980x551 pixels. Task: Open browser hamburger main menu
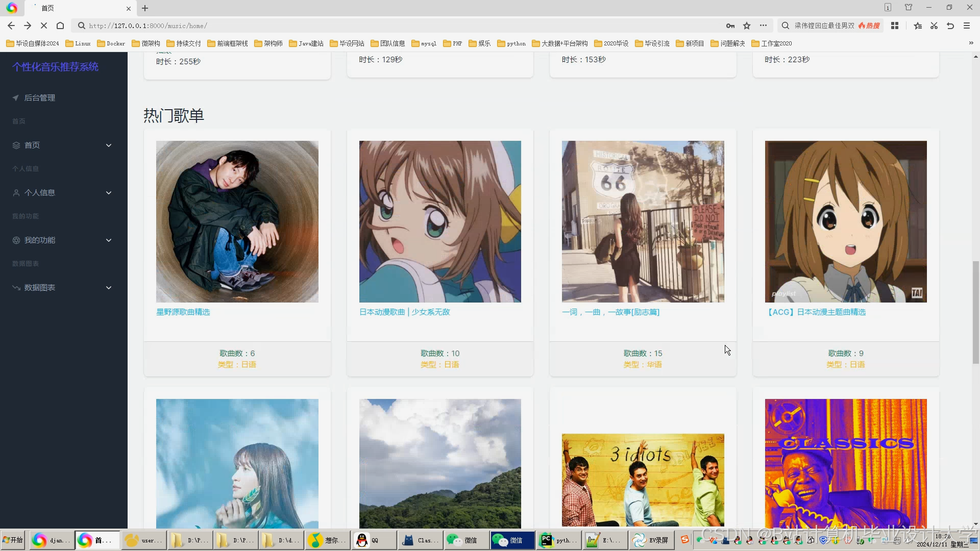[967, 26]
